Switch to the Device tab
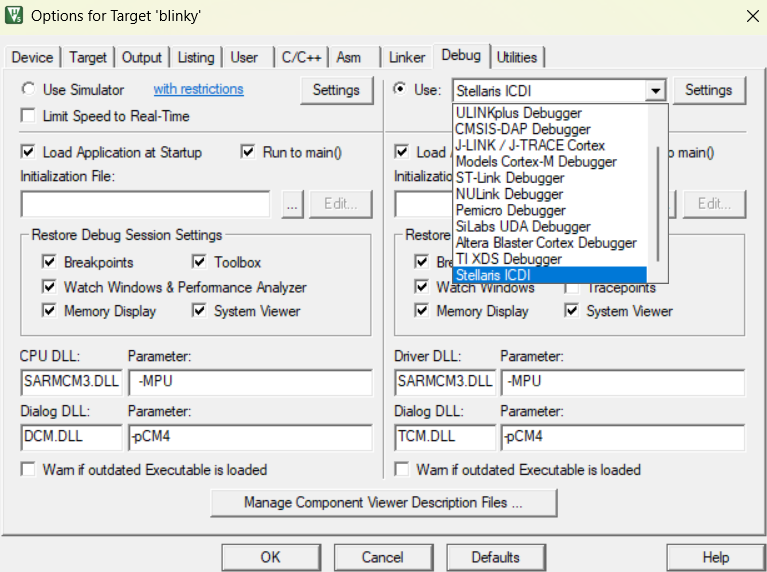Image resolution: width=767 pixels, height=572 pixels. click(32, 57)
